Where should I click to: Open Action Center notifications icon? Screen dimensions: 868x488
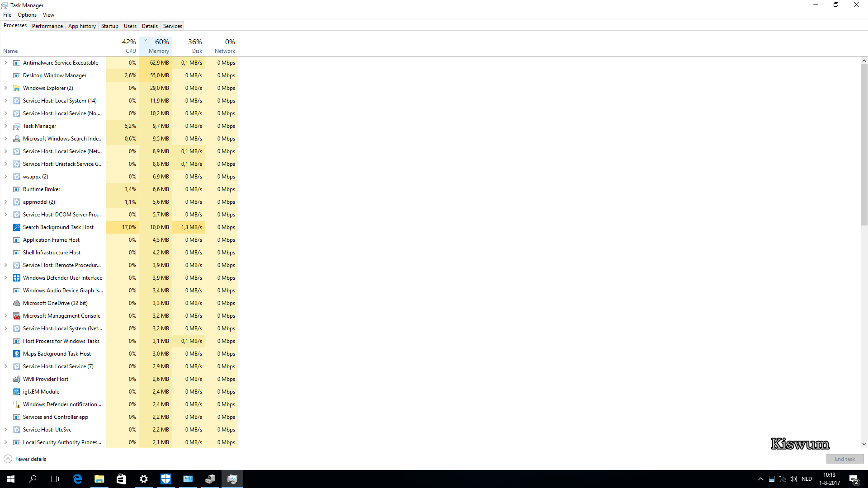(x=854, y=479)
